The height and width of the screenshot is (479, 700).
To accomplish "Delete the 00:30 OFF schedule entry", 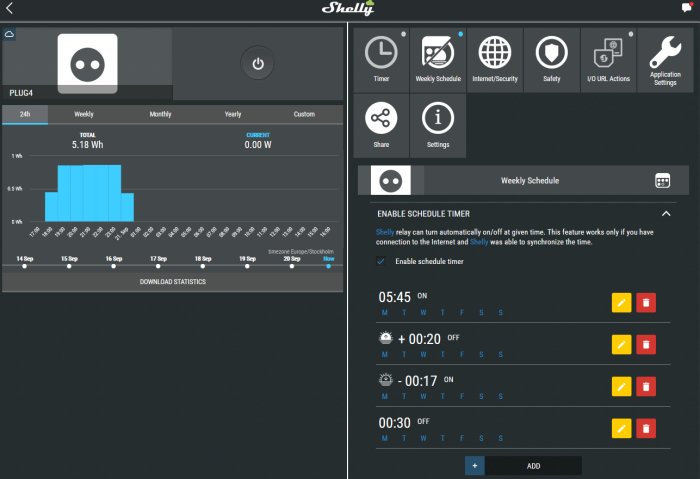I will pos(646,429).
